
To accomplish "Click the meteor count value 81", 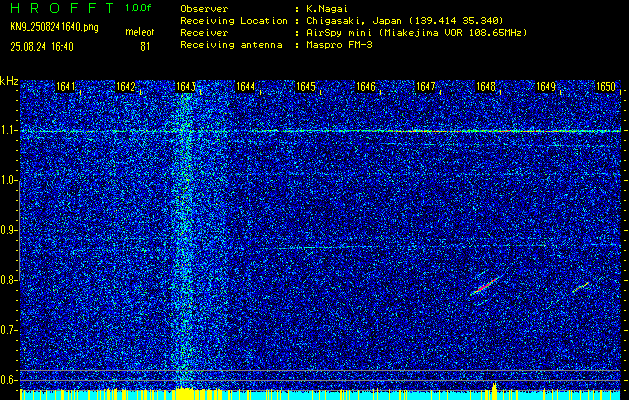I will tap(145, 47).
